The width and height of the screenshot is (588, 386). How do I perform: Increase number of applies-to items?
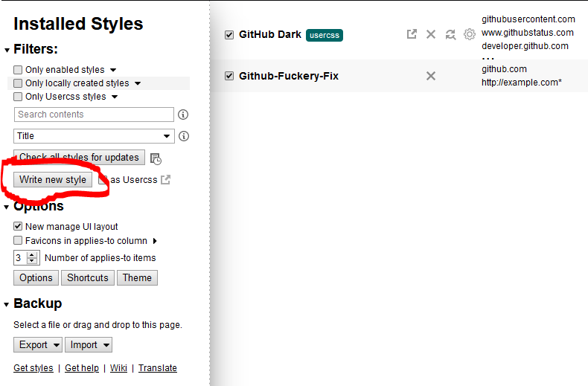[x=32, y=255]
